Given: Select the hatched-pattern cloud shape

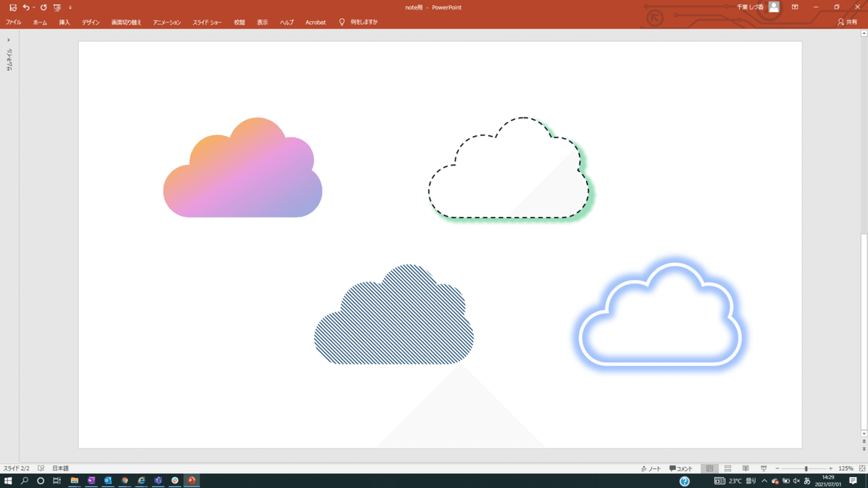Looking at the screenshot, I should (394, 314).
